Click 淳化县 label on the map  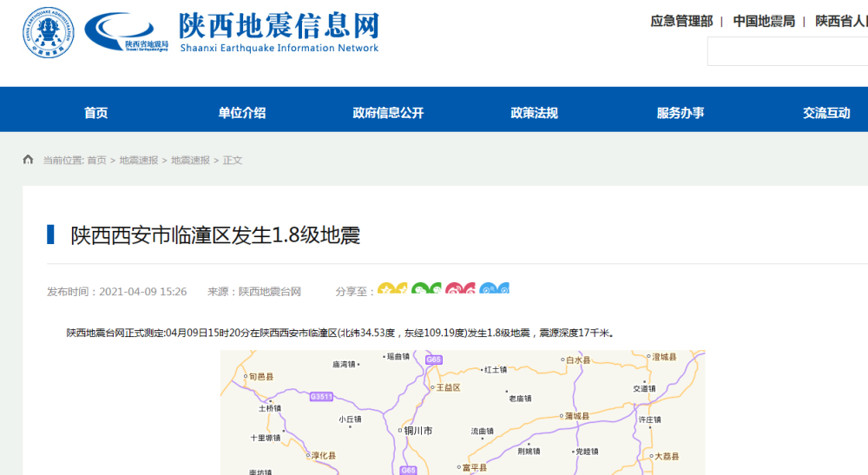coord(324,456)
